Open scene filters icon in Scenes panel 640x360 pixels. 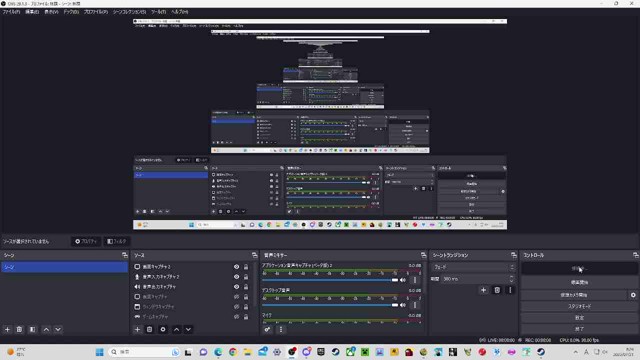[33, 329]
